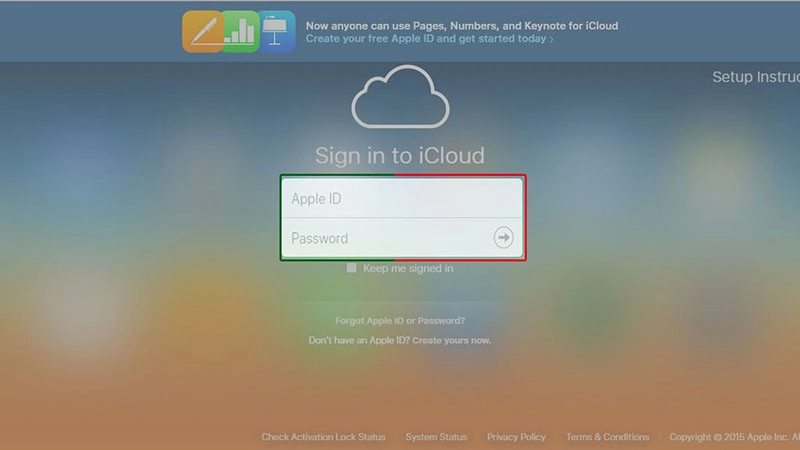Image resolution: width=800 pixels, height=450 pixels.
Task: Click Create yours now link
Action: click(452, 340)
